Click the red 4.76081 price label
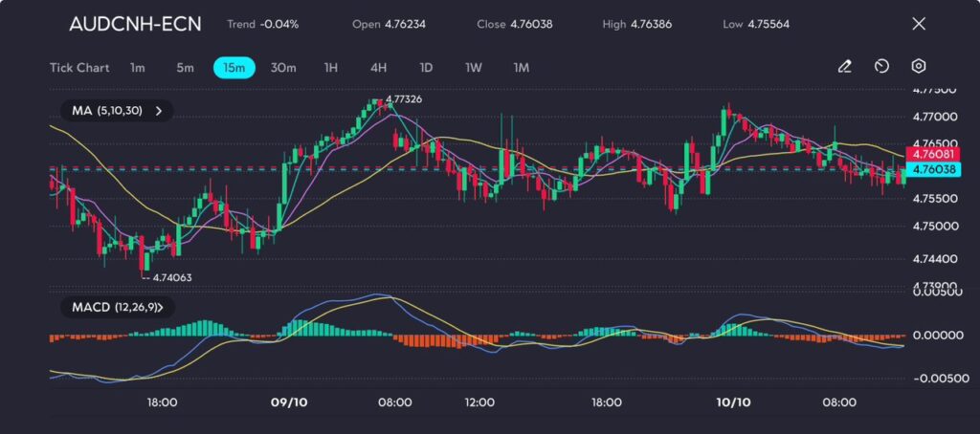The width and height of the screenshot is (980, 434). (934, 154)
